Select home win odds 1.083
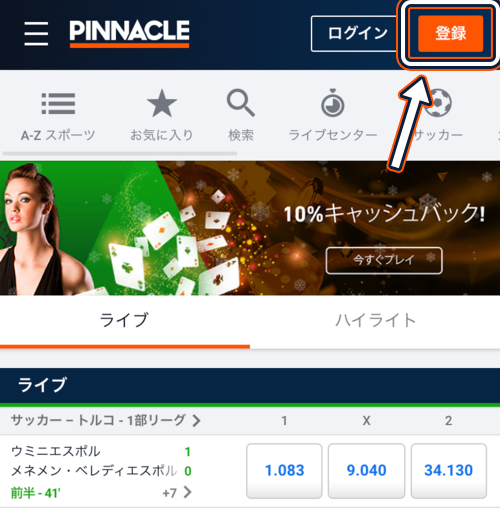The width and height of the screenshot is (500, 508). pyautogui.click(x=284, y=471)
